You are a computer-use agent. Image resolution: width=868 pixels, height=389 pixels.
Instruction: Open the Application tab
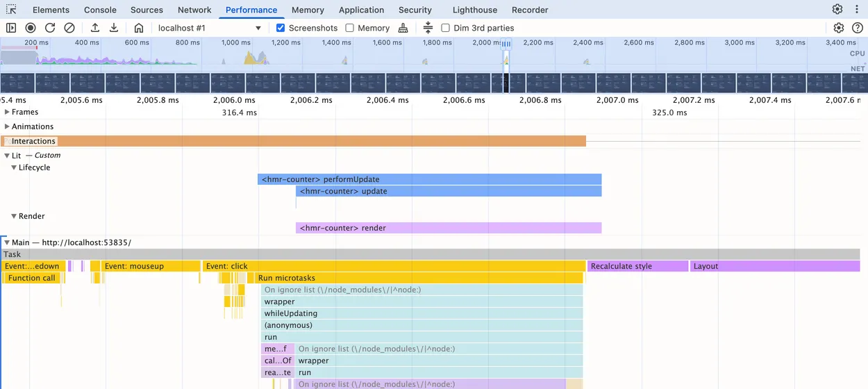(361, 10)
